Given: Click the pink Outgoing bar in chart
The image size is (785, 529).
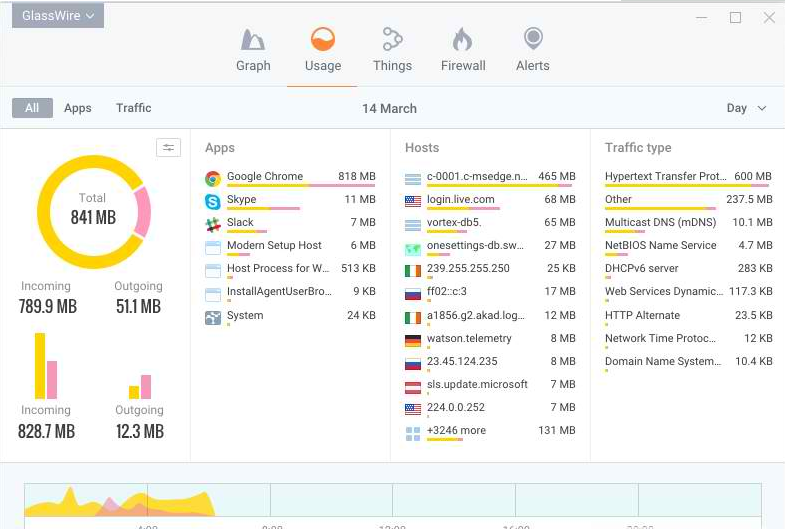Looking at the screenshot, I should 146,387.
